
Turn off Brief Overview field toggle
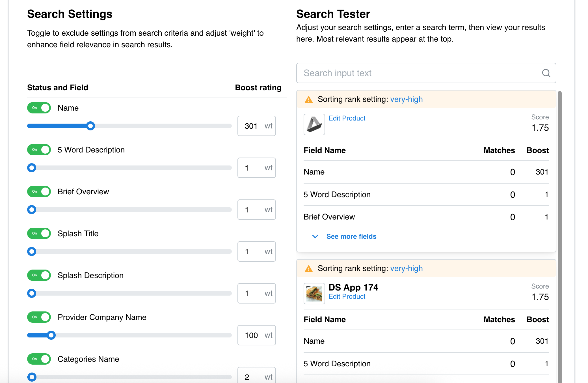[39, 192]
